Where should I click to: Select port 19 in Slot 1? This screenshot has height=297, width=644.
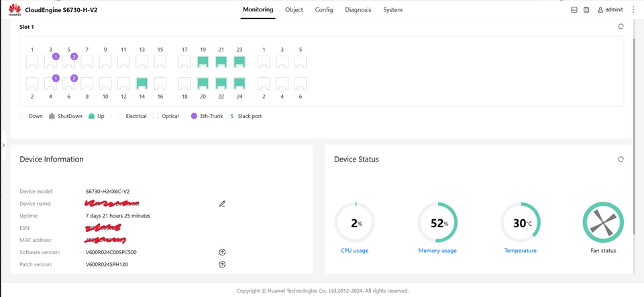[203, 62]
